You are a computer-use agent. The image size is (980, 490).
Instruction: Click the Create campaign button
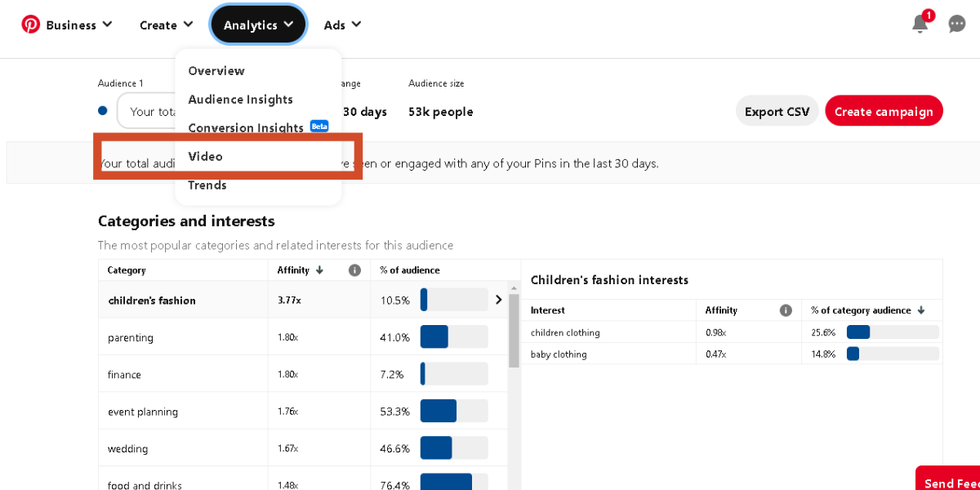[x=884, y=112]
